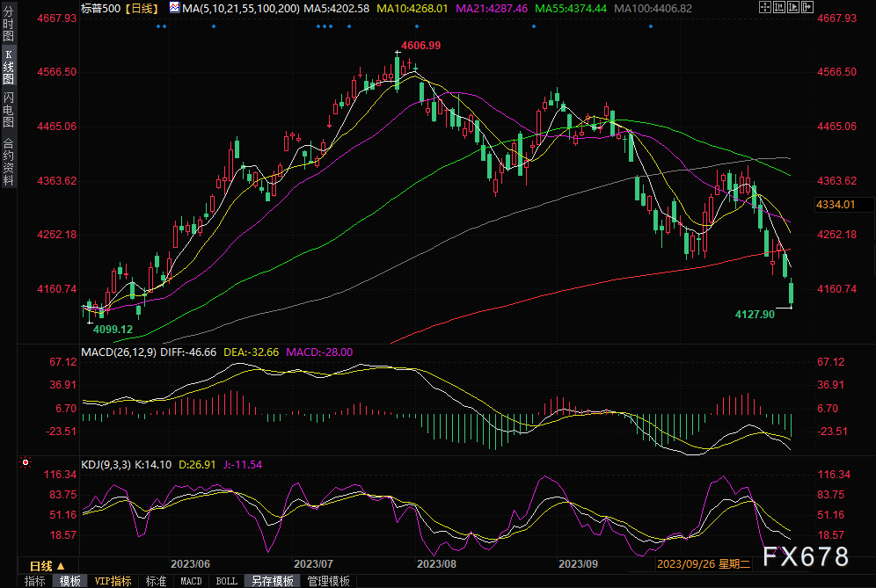Click the red sun icon beside KDJ
Viewport: 876px width, 588px height.
pos(25,462)
